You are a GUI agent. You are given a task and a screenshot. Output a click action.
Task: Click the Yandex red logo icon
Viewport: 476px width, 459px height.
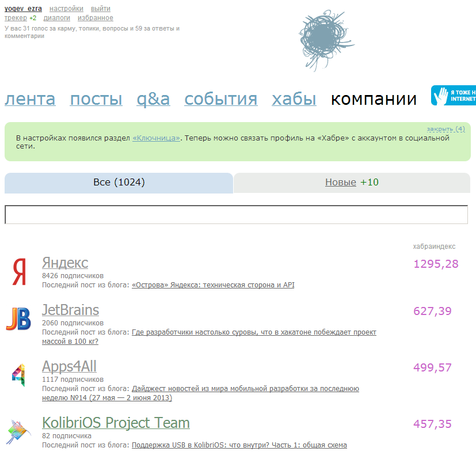tap(19, 272)
